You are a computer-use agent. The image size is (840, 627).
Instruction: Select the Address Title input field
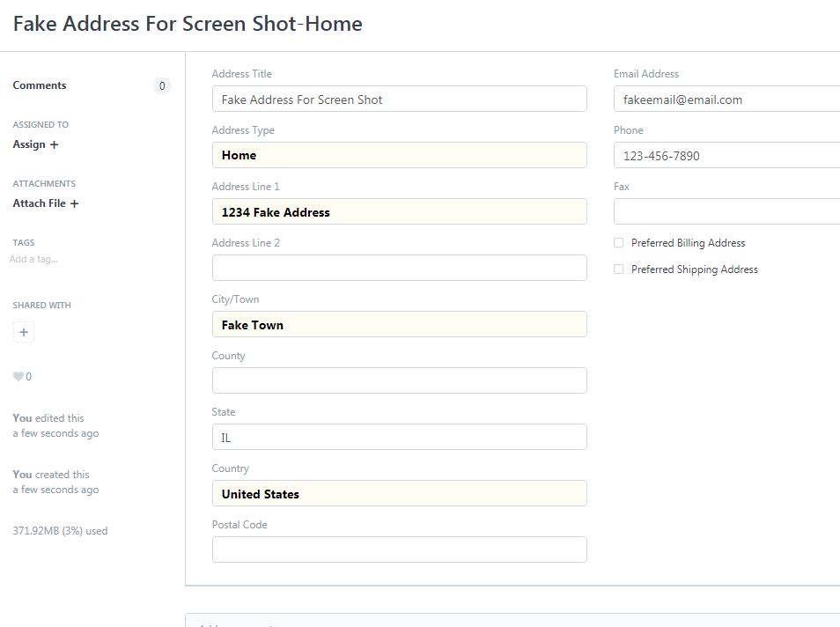click(399, 99)
